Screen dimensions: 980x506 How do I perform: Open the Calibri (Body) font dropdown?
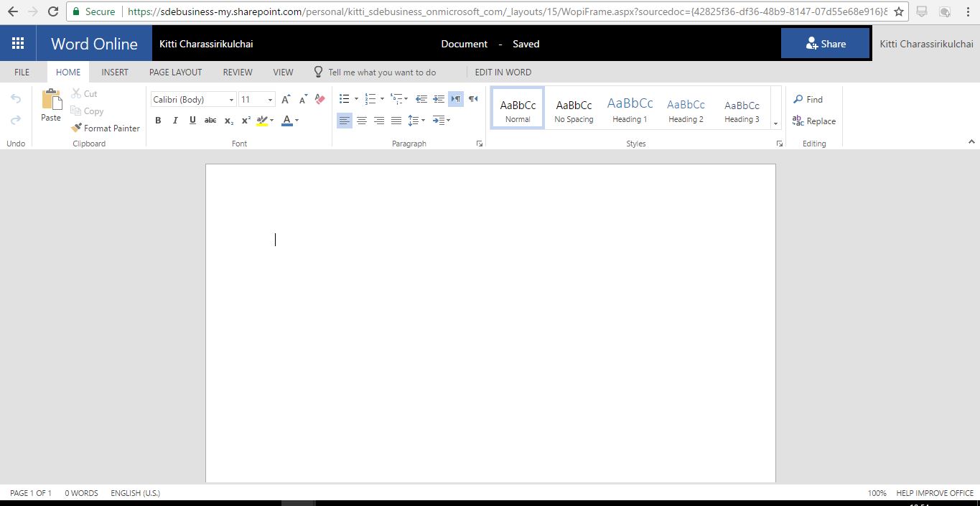pos(193,100)
